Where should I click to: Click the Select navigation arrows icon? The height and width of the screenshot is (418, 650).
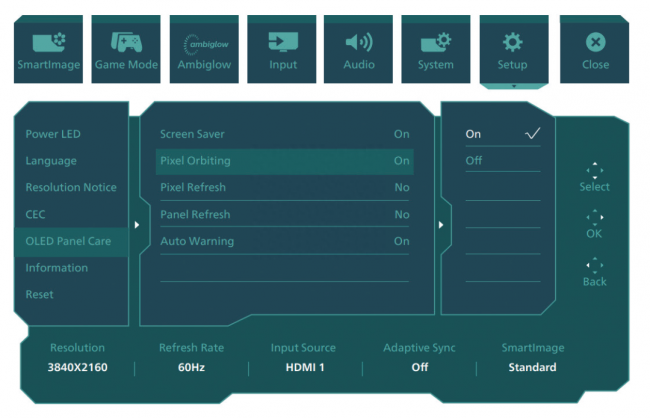point(594,170)
